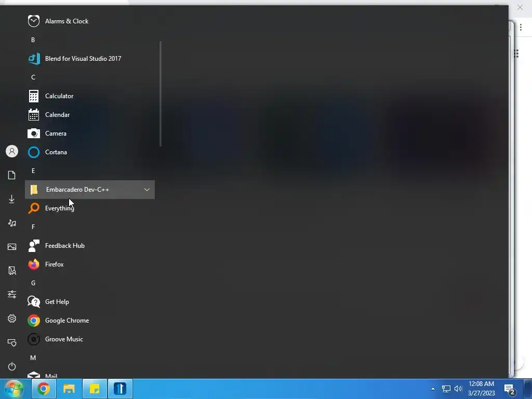
Task: Launch Blend for Visual Studio 2017
Action: pos(89,58)
